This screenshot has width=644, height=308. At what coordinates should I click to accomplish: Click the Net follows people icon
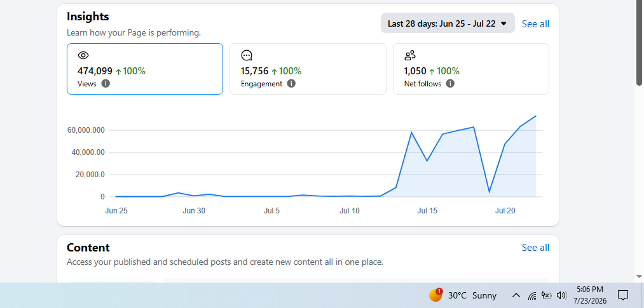pos(410,55)
